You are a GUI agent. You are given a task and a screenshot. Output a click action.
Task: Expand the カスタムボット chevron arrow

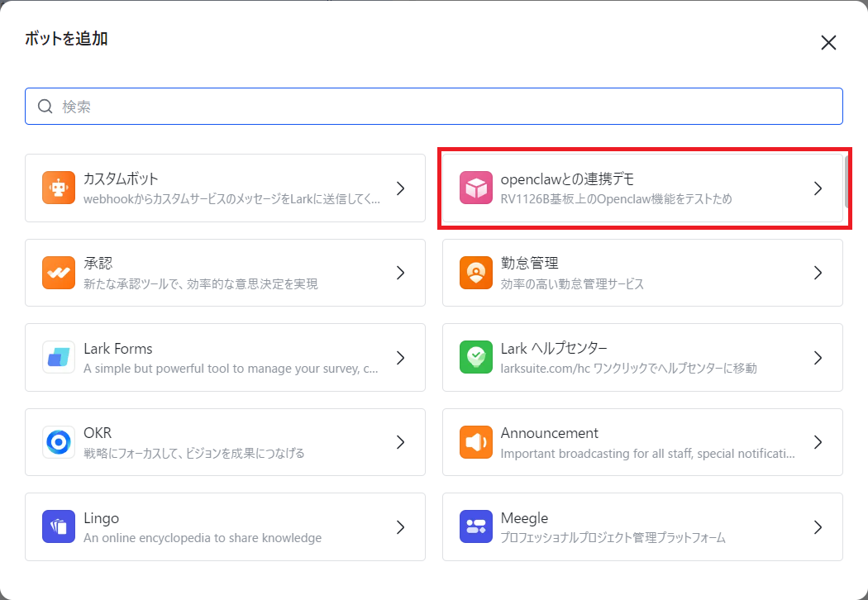(401, 188)
